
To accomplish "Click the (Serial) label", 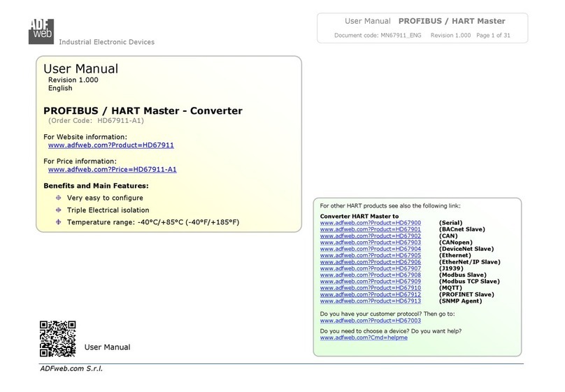I will (451, 223).
